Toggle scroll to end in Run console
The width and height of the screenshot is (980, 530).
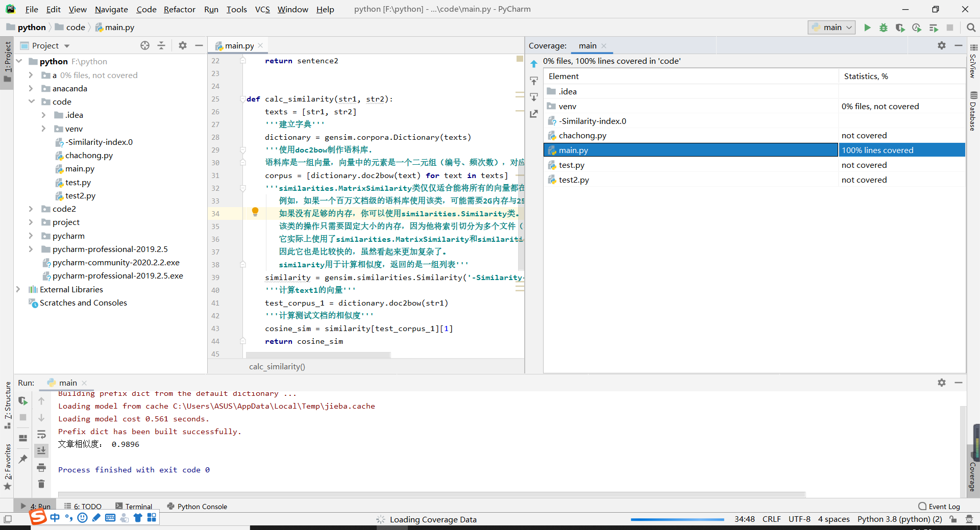click(41, 450)
